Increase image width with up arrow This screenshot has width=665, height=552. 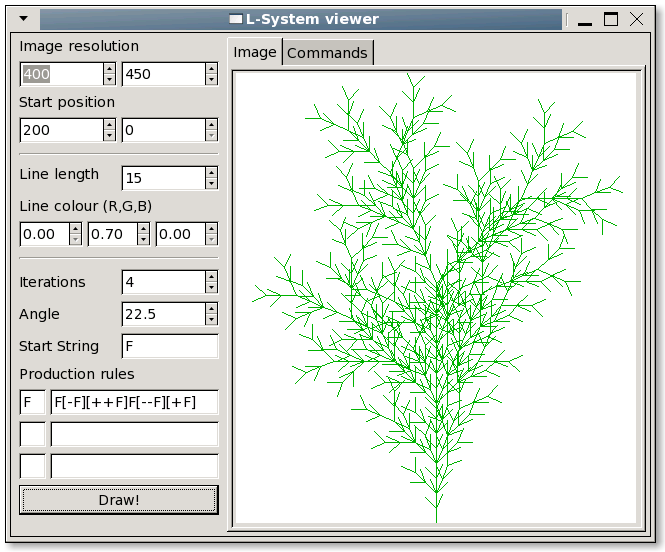109,69
